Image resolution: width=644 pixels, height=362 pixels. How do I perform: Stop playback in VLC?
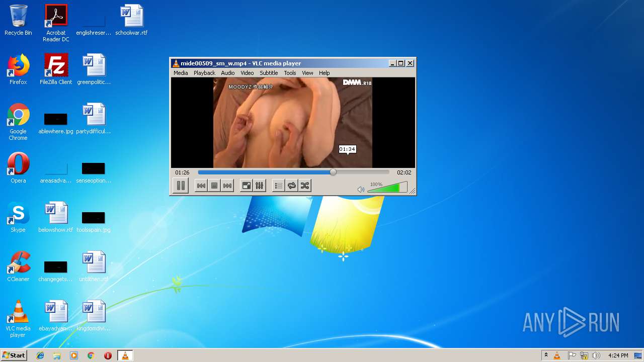click(x=214, y=186)
